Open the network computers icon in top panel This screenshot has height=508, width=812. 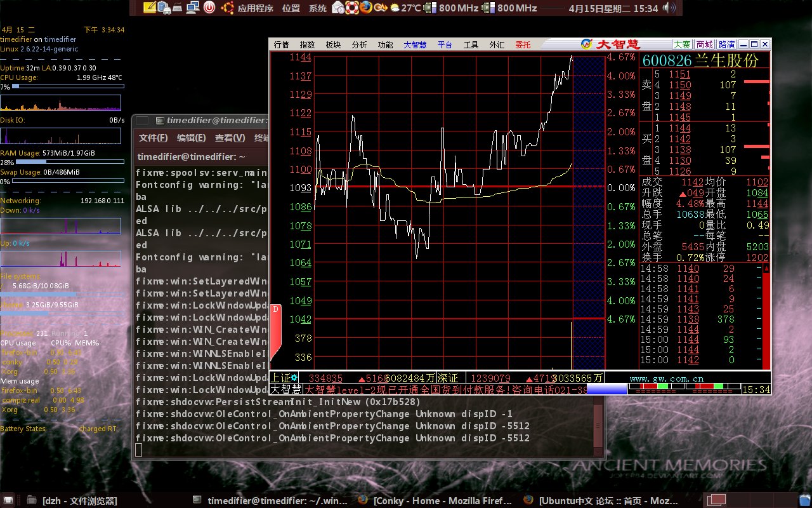pos(193,8)
